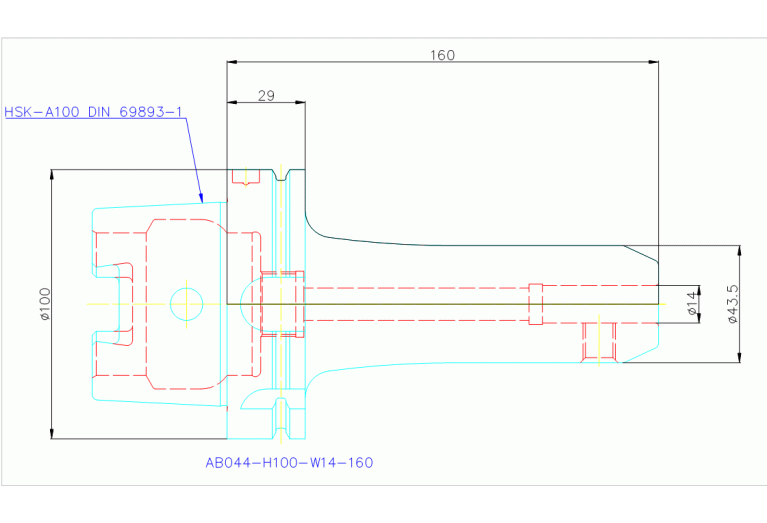Select the 29 flange width dimension text
Viewport: 767px width, 523px height.
click(x=266, y=96)
